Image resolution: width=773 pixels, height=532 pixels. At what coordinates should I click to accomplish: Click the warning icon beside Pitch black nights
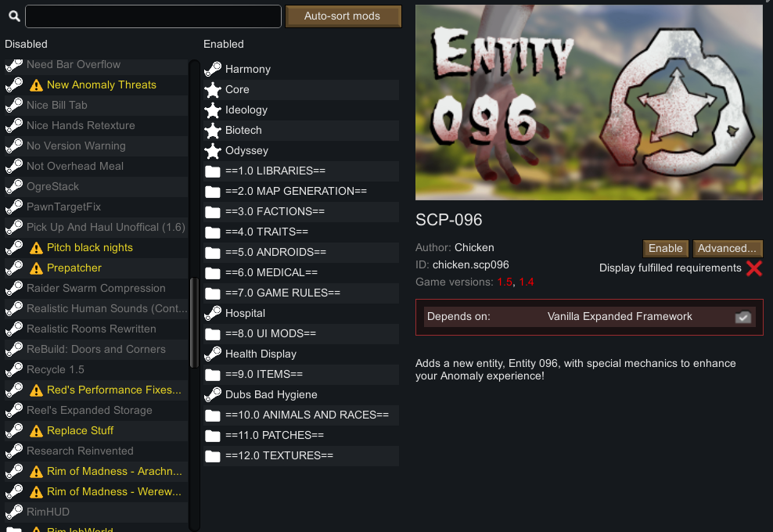(36, 248)
